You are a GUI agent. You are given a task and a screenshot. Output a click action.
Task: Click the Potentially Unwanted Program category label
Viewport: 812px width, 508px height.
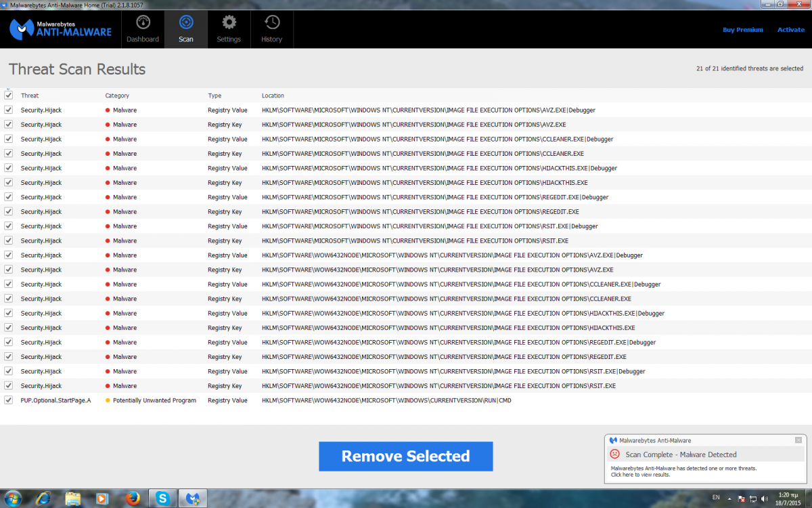click(154, 400)
